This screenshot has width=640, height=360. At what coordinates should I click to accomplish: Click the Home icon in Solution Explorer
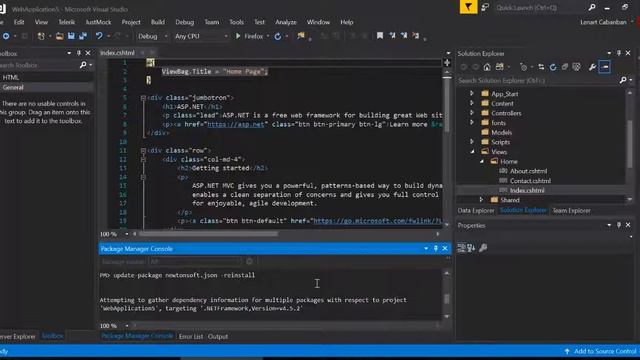point(487,67)
